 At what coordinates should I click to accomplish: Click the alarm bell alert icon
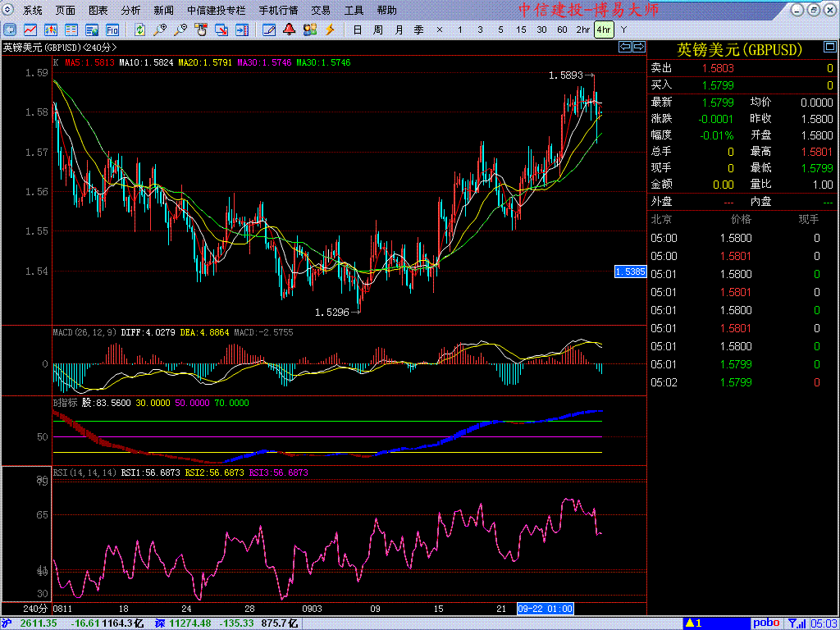point(290,30)
